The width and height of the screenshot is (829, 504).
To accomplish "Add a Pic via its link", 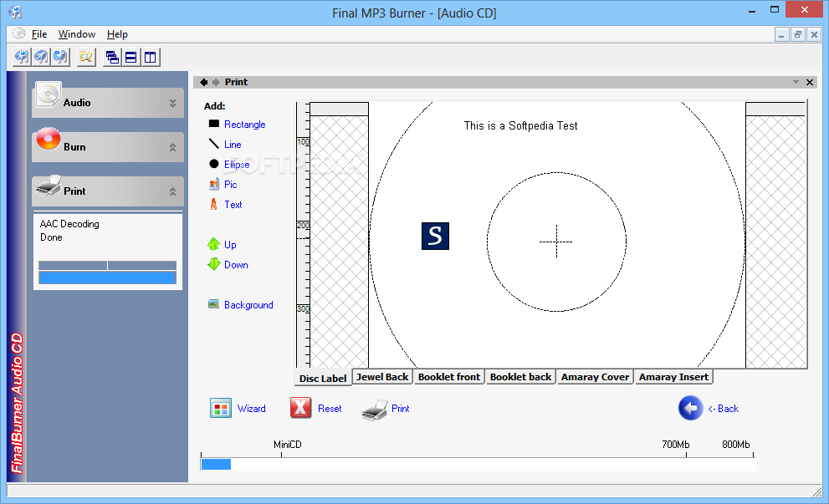I will click(x=231, y=185).
